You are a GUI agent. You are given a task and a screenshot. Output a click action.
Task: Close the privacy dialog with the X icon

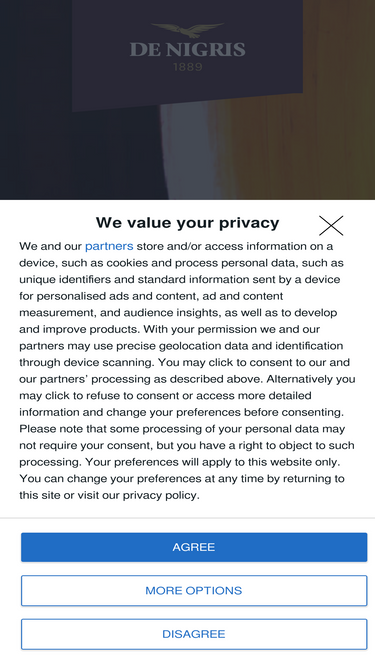[x=331, y=225]
